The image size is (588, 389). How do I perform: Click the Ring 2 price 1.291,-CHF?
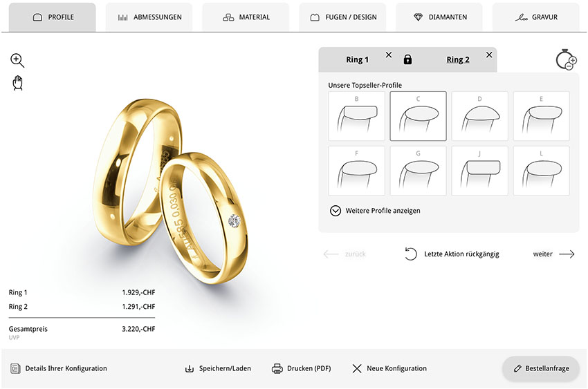pos(138,307)
